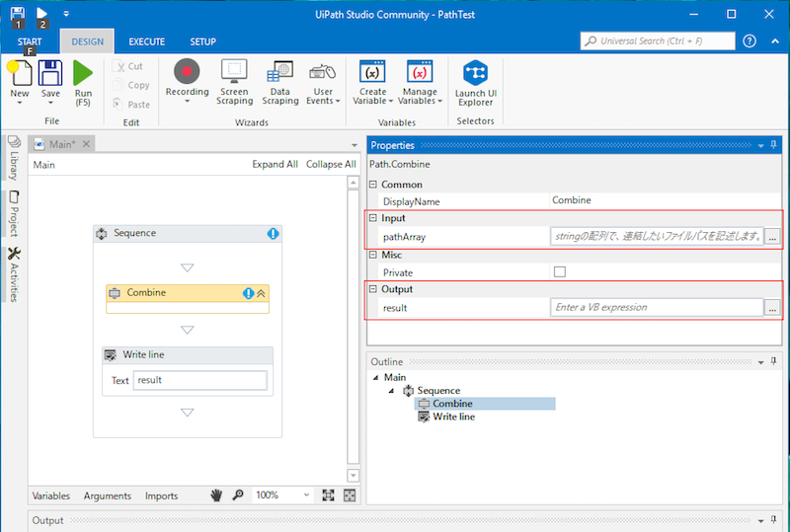Switch to the EXECUTE tab
This screenshot has height=532, width=790.
[x=146, y=41]
